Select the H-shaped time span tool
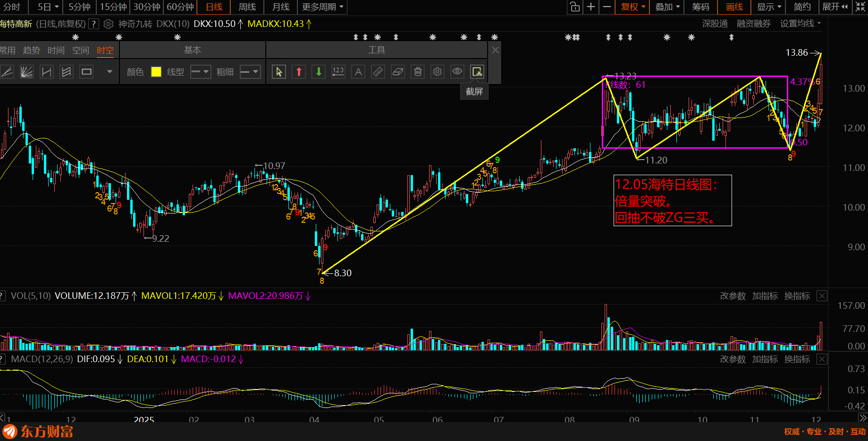Image resolution: width=868 pixels, height=441 pixels. click(47, 72)
